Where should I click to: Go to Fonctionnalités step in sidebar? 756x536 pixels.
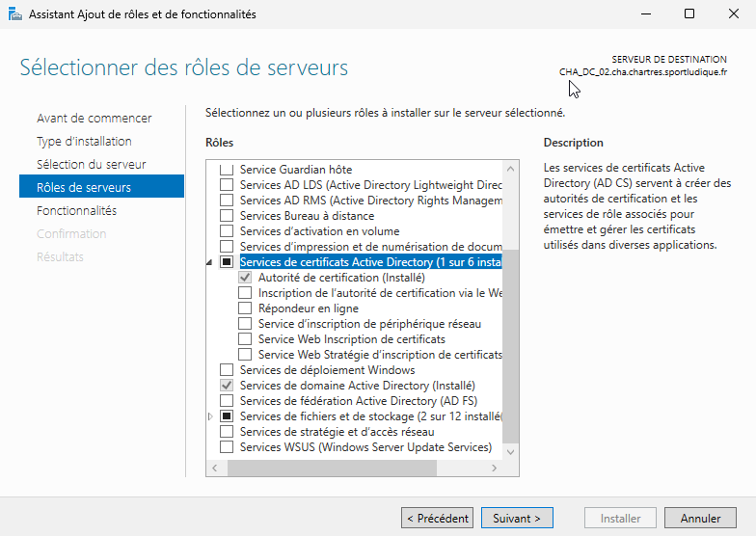(x=76, y=210)
